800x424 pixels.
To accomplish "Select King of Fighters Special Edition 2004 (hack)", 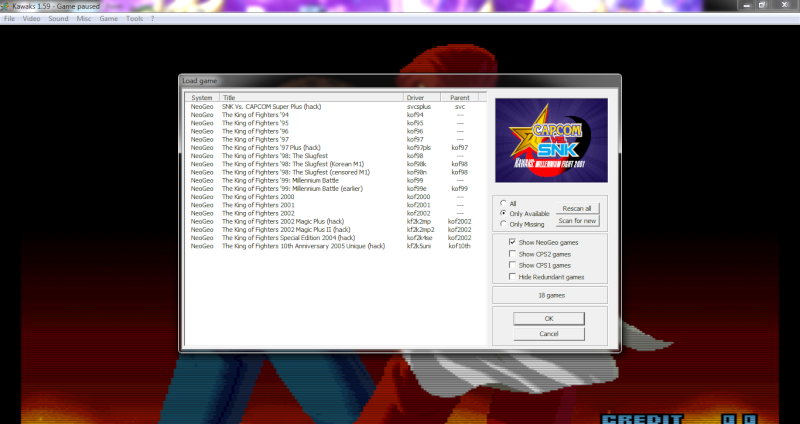I will pyautogui.click(x=335, y=238).
